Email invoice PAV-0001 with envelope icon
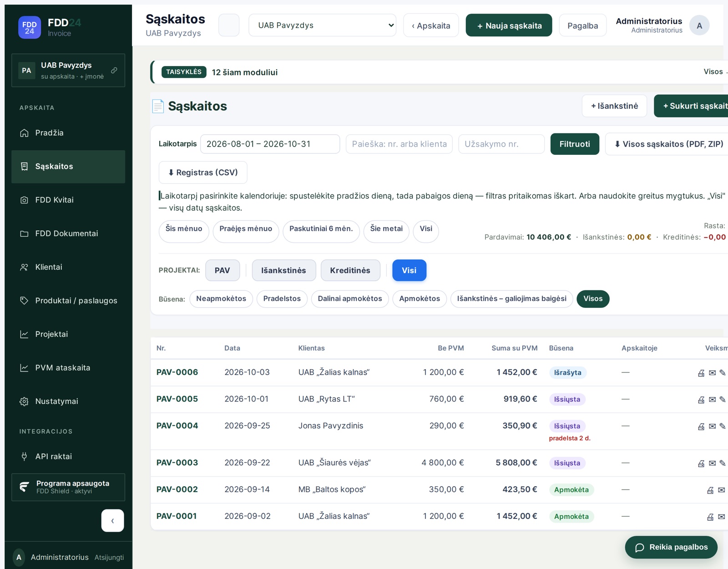 point(721,517)
